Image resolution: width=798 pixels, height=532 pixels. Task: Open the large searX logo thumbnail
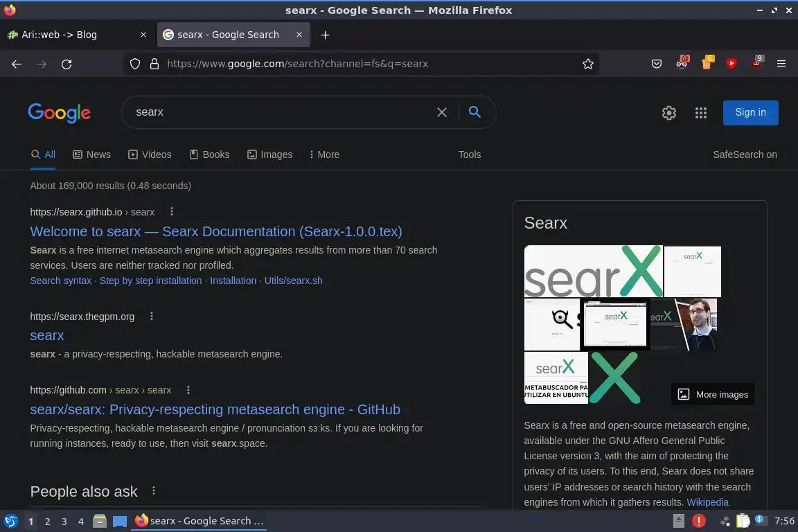(594, 272)
